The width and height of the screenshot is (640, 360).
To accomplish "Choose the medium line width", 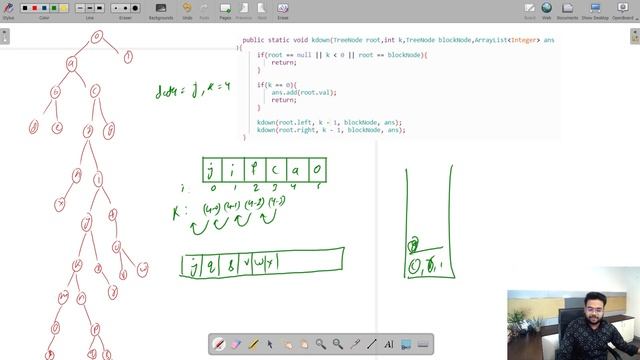I will pos(90,8).
